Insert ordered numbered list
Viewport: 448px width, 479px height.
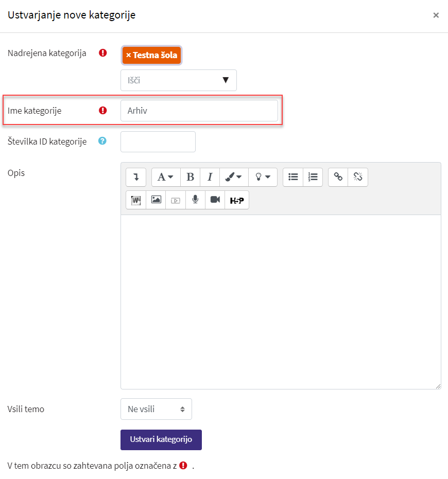point(313,177)
